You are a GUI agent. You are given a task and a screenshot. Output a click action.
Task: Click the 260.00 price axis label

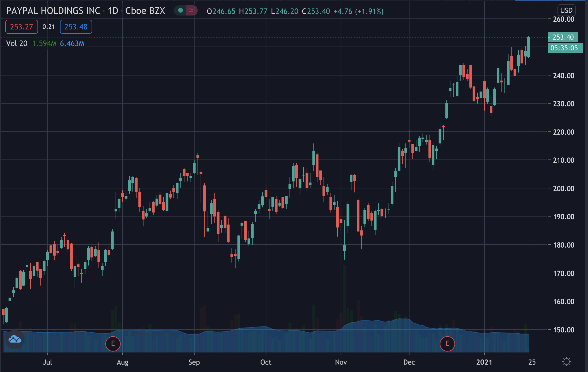point(564,19)
